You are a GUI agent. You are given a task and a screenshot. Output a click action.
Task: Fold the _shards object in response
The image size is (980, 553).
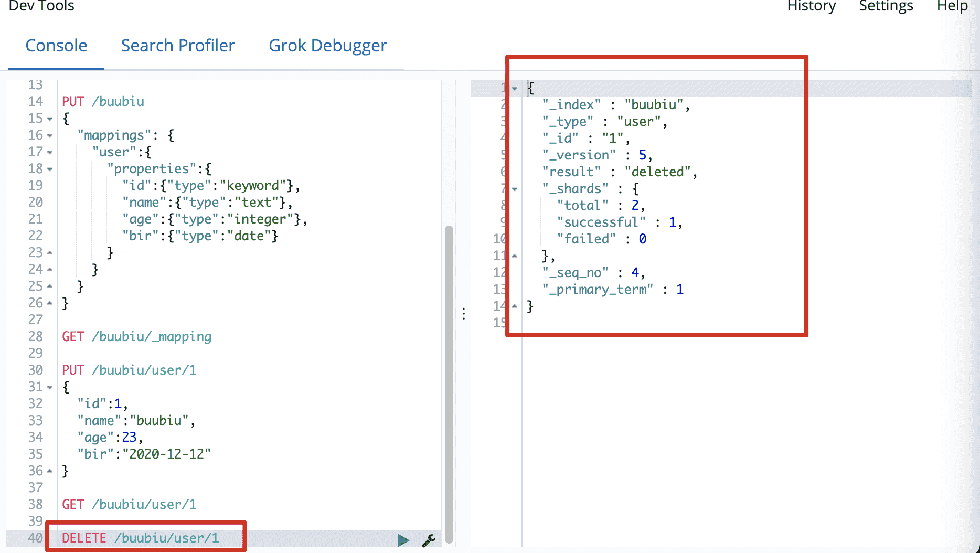515,189
